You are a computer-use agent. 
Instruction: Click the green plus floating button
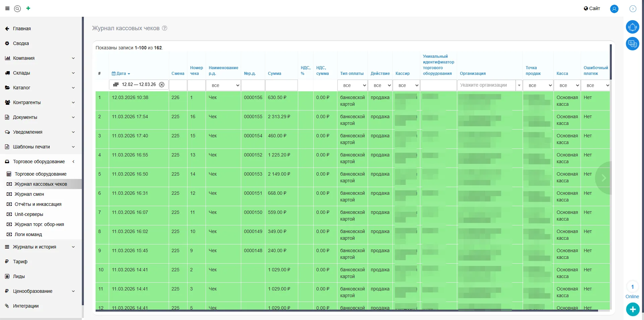[x=633, y=309]
